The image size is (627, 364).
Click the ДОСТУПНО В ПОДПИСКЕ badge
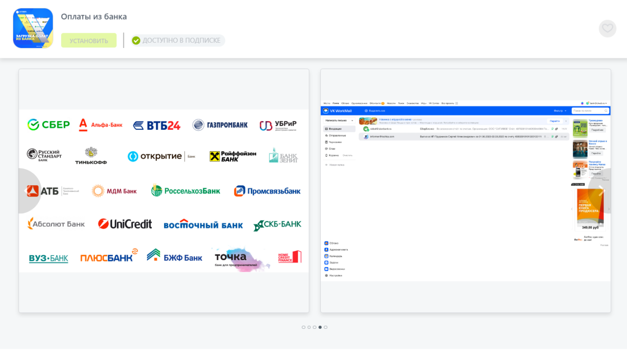point(178,41)
